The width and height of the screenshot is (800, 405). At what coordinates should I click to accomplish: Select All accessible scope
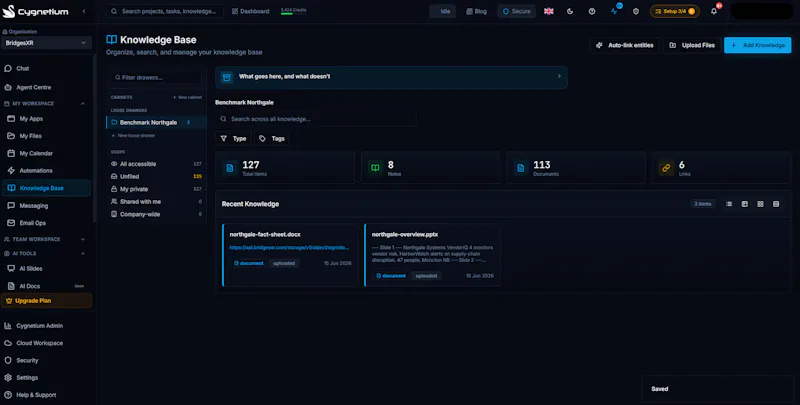click(156, 164)
